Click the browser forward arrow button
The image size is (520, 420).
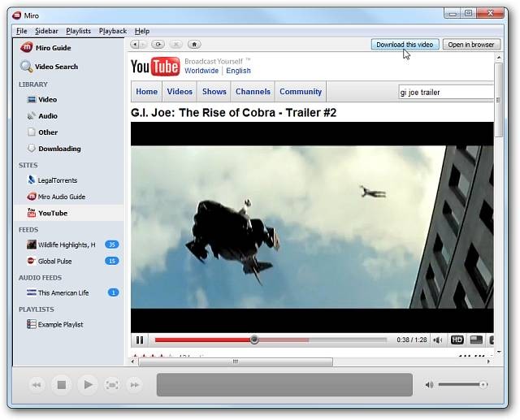click(x=143, y=44)
